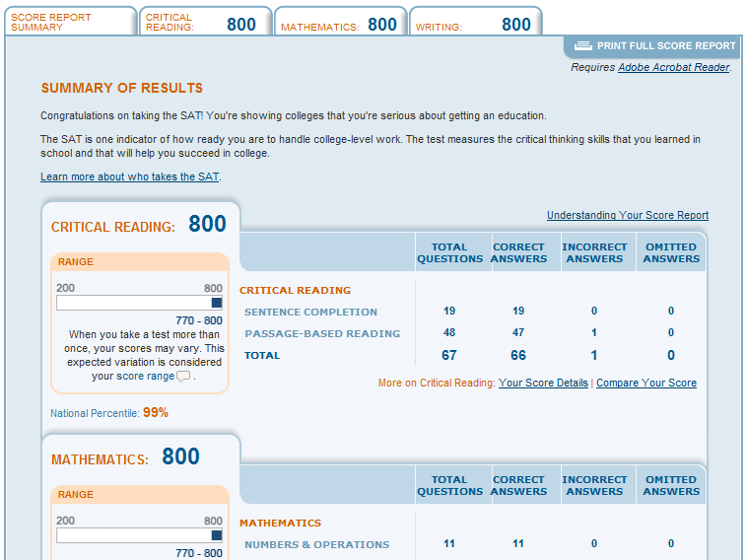Click total questions value 67
The height and width of the screenshot is (560, 748).
coord(448,355)
